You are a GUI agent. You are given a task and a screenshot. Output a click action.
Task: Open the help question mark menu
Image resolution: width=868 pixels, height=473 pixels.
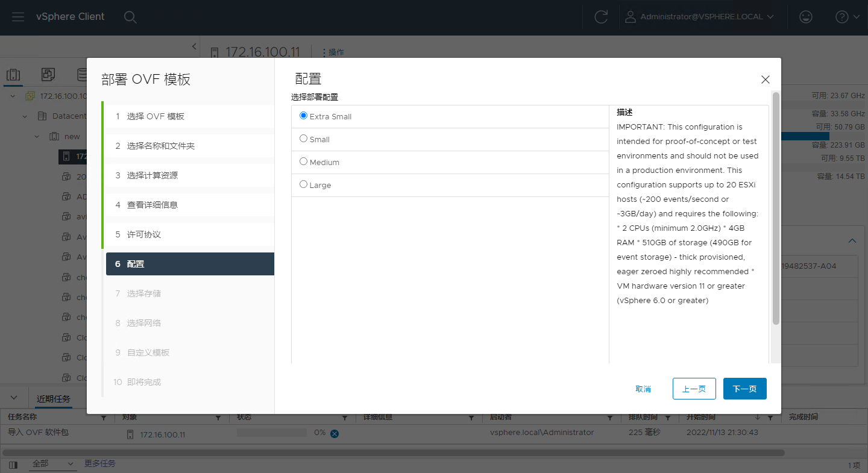847,17
